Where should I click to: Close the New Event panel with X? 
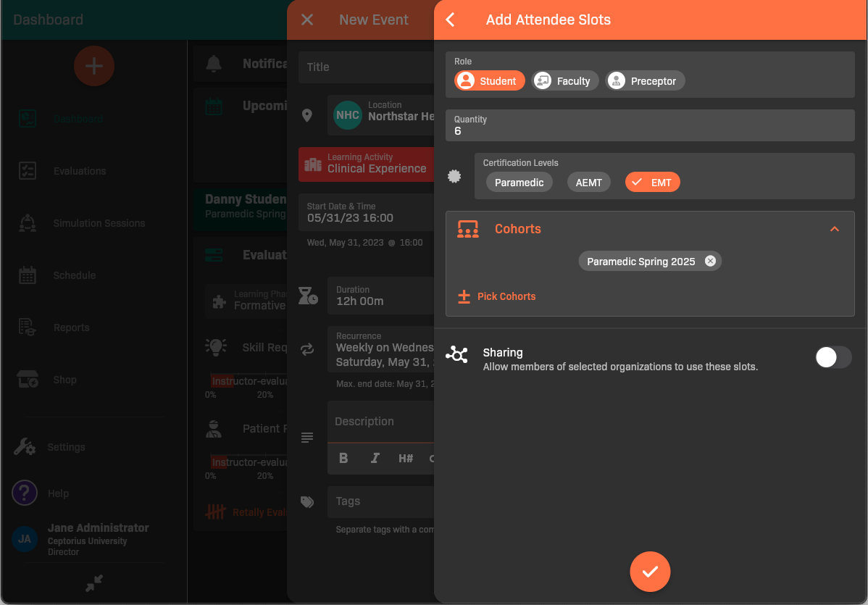(x=307, y=20)
